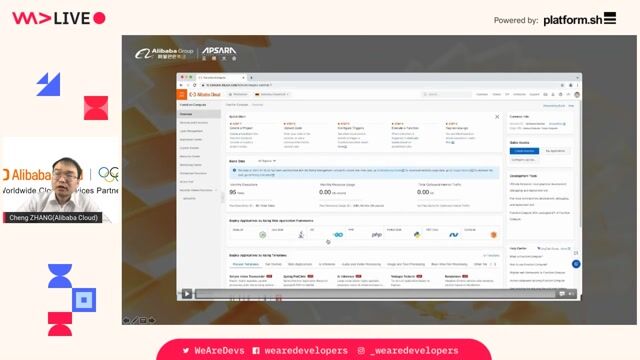Click the speaker webcam thumbnail of Cheng ZHANG
The image size is (640, 360).
tap(60, 180)
